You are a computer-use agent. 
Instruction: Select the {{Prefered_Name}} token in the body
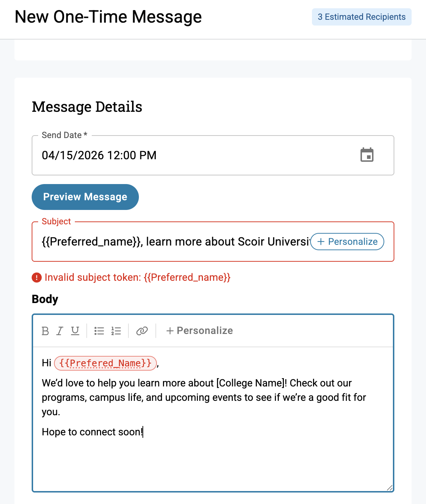105,363
